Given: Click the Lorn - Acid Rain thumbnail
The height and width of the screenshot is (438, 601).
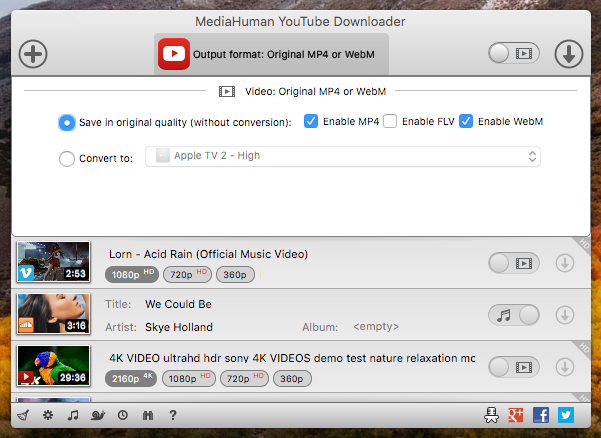Looking at the screenshot, I should (x=54, y=262).
